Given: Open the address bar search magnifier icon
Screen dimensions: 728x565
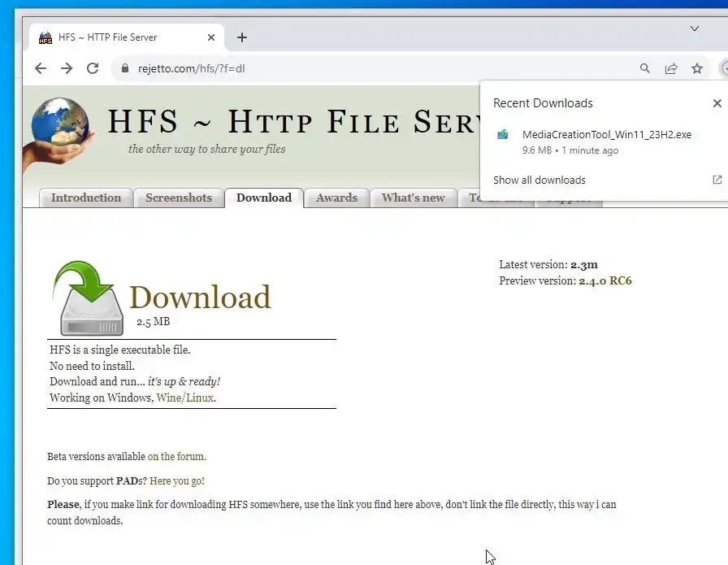Looking at the screenshot, I should click(644, 69).
